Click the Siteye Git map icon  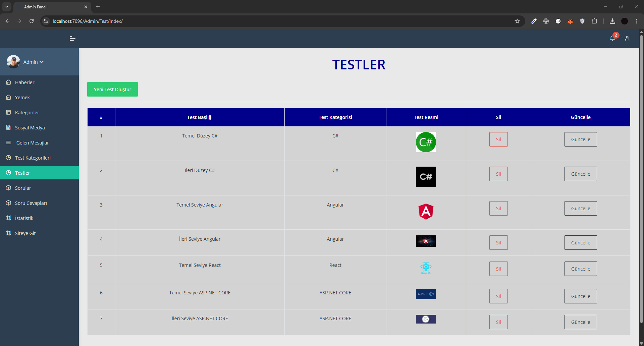8,233
